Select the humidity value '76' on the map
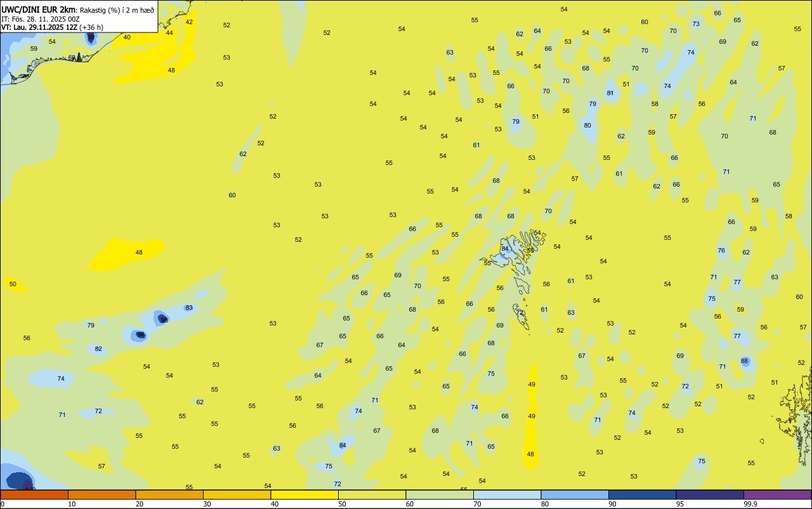Screen dimensions: 812x509 coord(721,250)
